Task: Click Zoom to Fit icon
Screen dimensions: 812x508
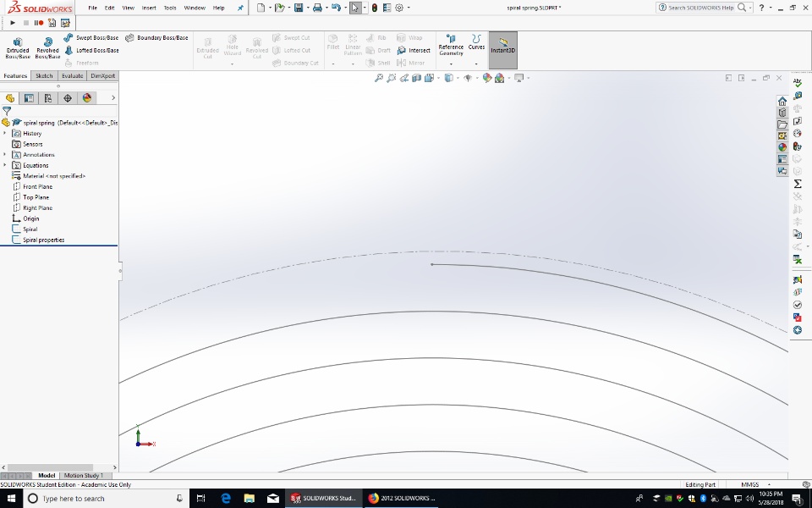Action: (379, 78)
